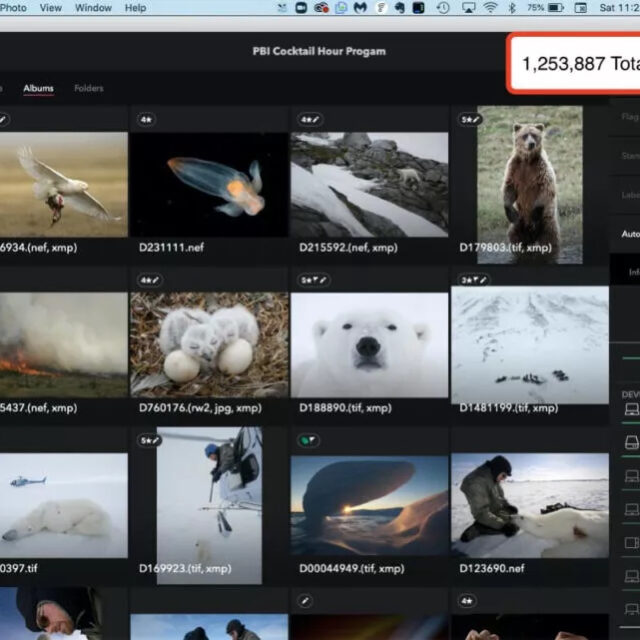Click the filename D760176.(rw2, jpg, xmp)

tap(200, 408)
